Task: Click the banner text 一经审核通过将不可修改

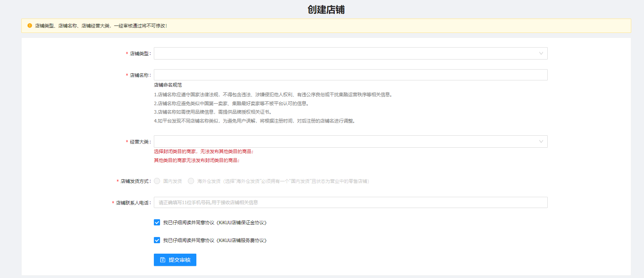Action: click(141, 26)
